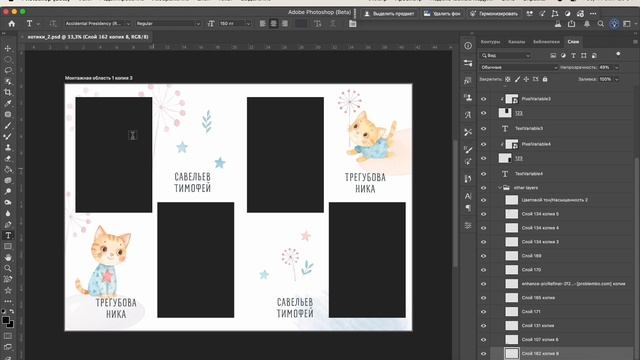Image resolution: width=640 pixels, height=360 pixels.
Task: Select the Pen tool
Action: 8,224
